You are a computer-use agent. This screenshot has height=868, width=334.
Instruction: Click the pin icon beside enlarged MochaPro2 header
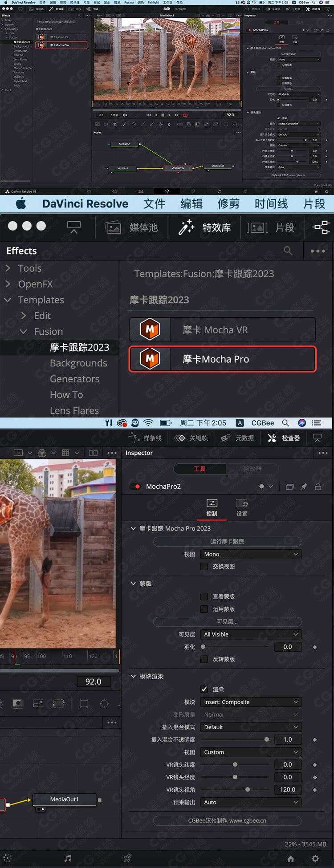[304, 487]
